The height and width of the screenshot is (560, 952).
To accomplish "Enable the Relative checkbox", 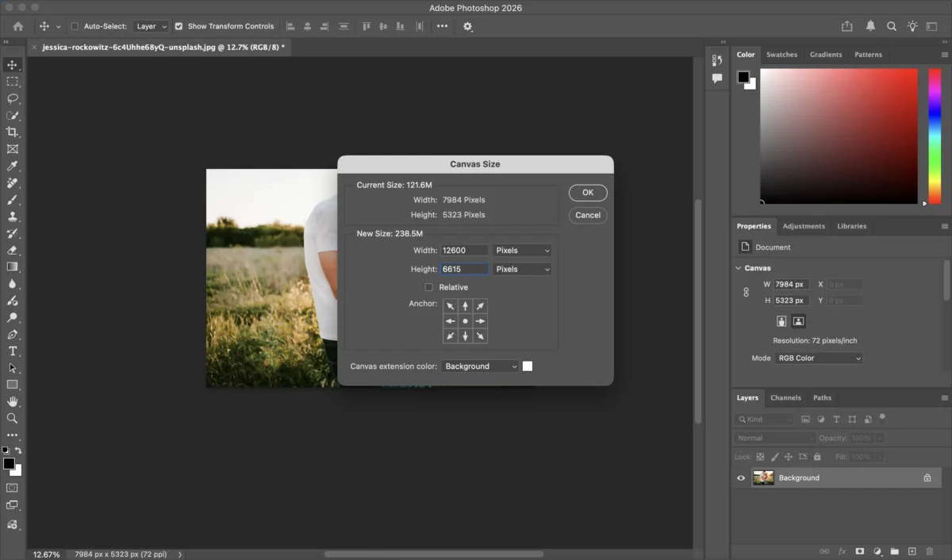I will pos(428,287).
